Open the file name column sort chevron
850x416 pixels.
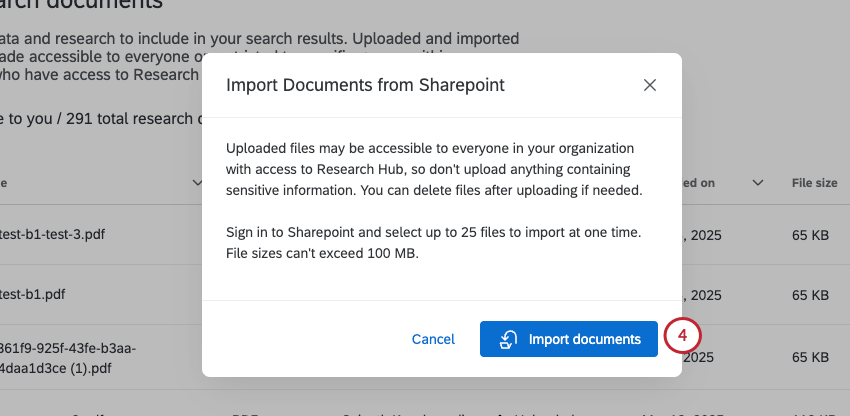pos(196,183)
